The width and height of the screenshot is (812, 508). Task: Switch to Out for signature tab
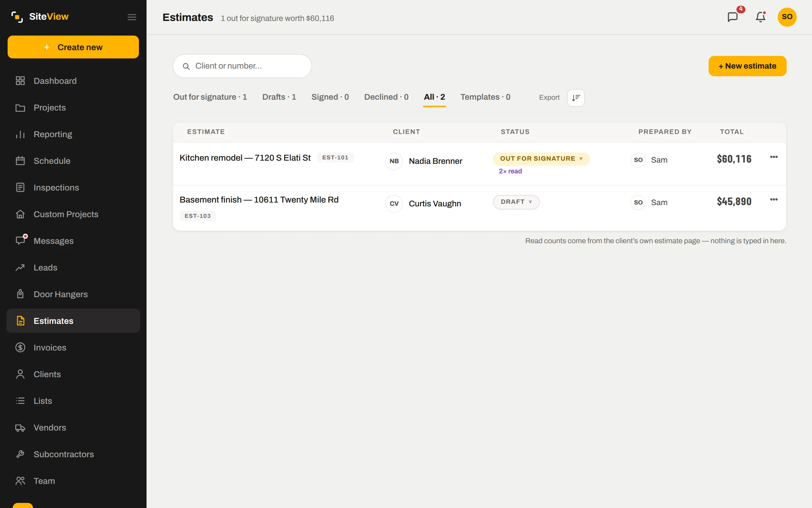[x=210, y=97]
